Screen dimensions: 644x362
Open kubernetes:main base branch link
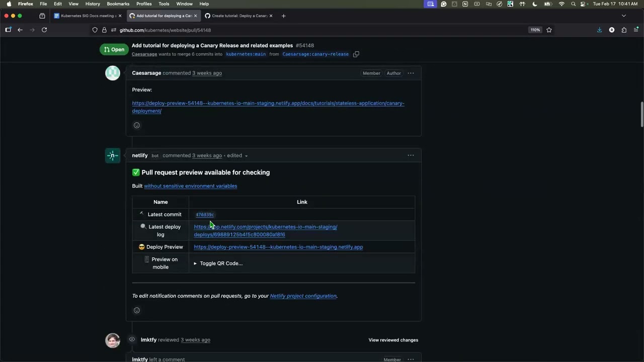point(246,54)
